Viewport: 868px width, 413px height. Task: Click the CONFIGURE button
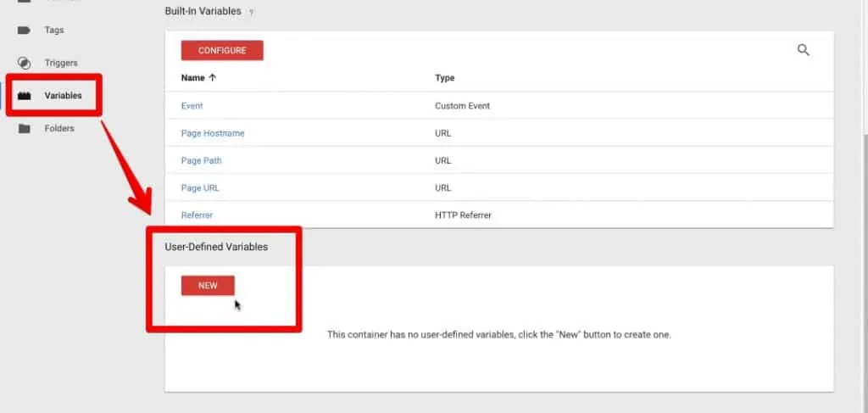coord(222,50)
